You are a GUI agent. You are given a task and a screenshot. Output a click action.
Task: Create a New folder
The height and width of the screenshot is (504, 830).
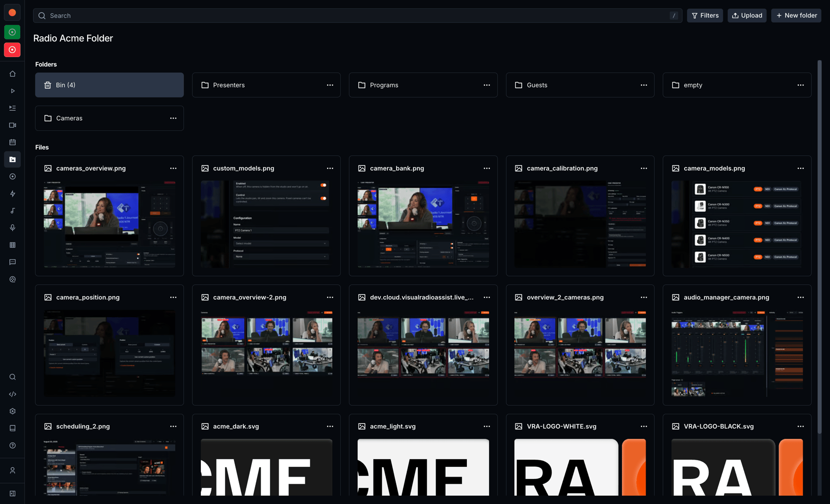click(x=797, y=16)
